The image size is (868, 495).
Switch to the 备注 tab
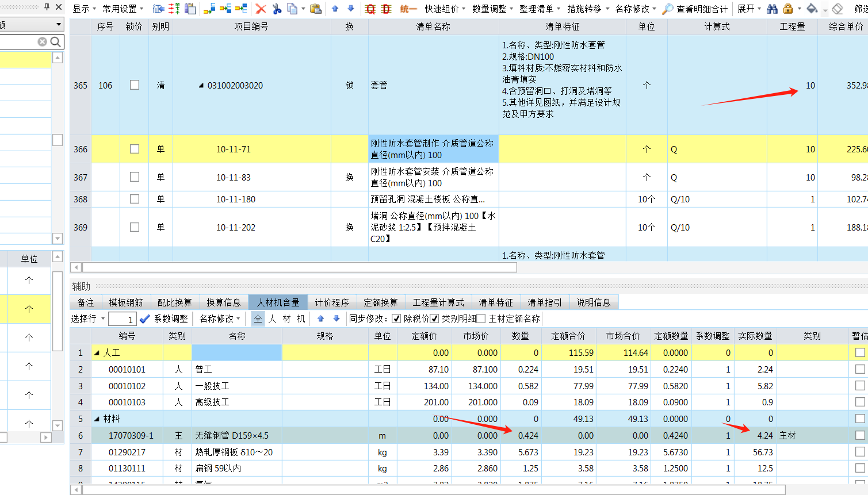(x=86, y=302)
